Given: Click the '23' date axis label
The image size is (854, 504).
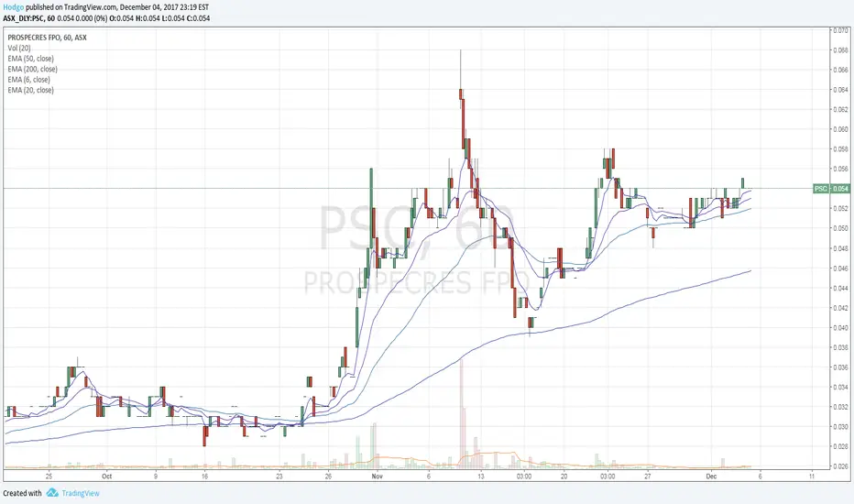Looking at the screenshot, I should [x=279, y=477].
